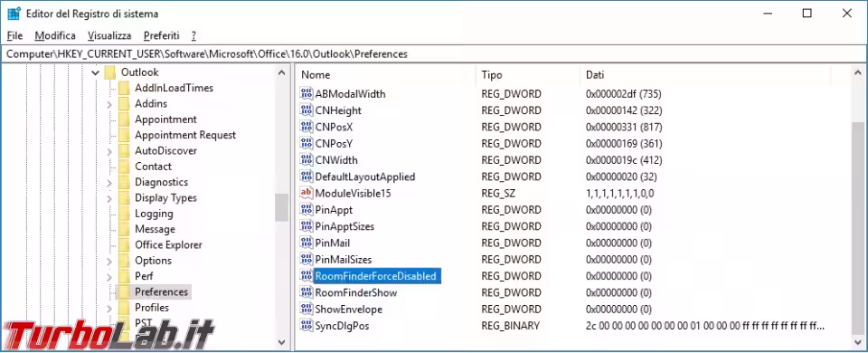Click the tree pane scrollbar thumb
This screenshot has height=353, width=868.
(x=282, y=208)
